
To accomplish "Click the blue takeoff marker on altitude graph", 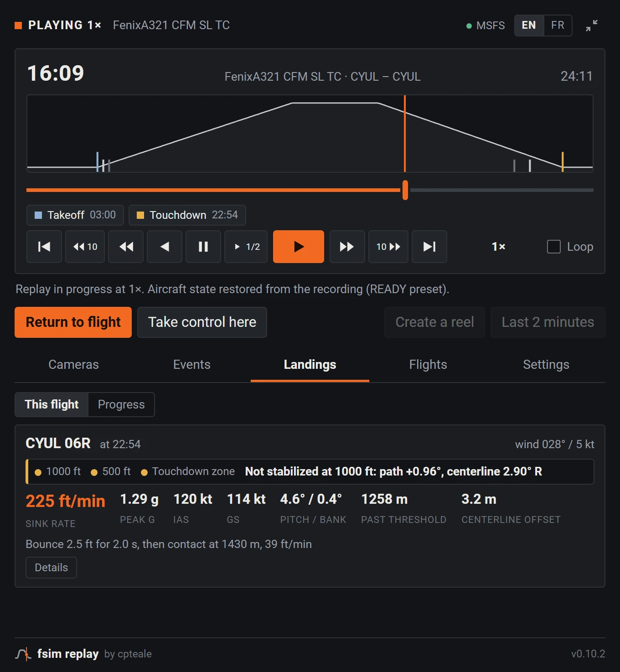I will click(98, 161).
